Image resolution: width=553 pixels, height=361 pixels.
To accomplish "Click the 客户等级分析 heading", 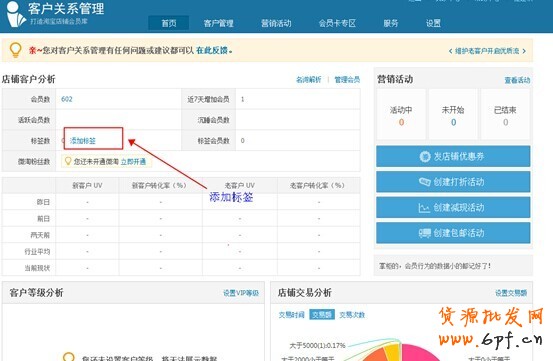I will tap(36, 293).
